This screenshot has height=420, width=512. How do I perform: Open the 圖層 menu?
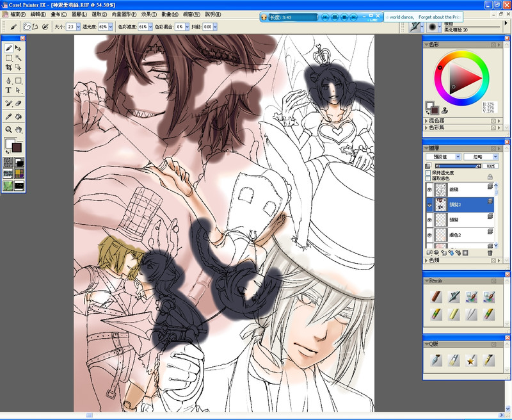coord(79,14)
